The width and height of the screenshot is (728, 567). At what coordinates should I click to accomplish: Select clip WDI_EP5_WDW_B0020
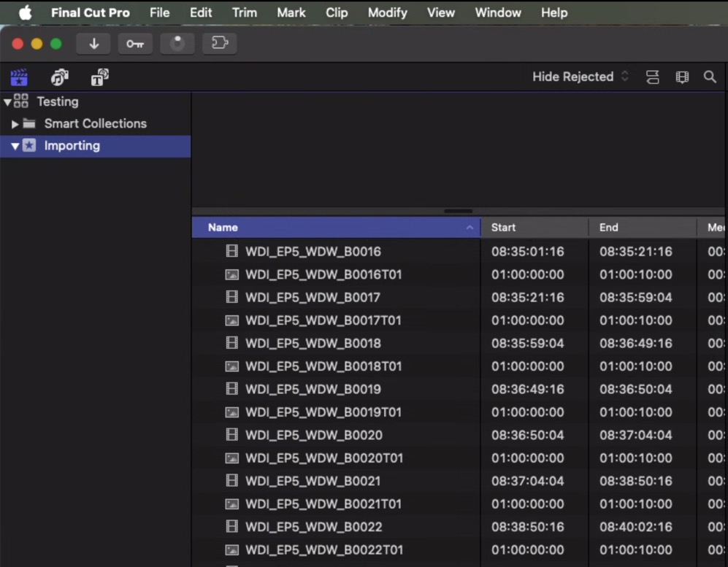coord(314,435)
